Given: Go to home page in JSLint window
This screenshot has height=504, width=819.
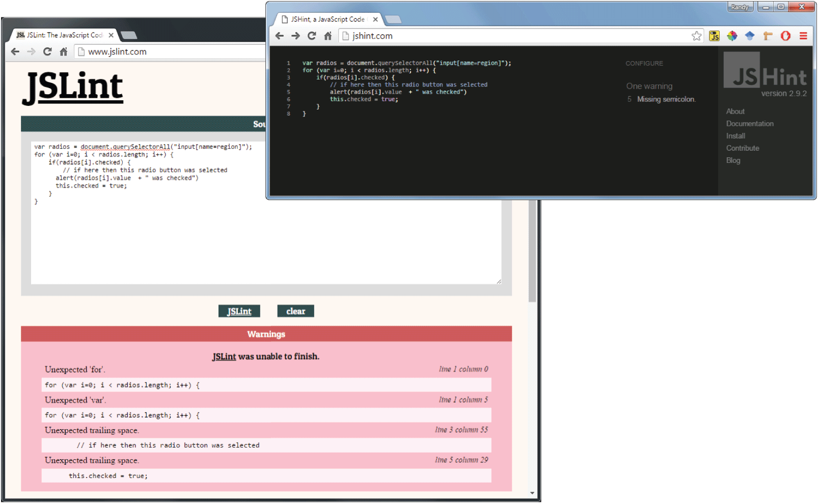Looking at the screenshot, I should point(64,52).
